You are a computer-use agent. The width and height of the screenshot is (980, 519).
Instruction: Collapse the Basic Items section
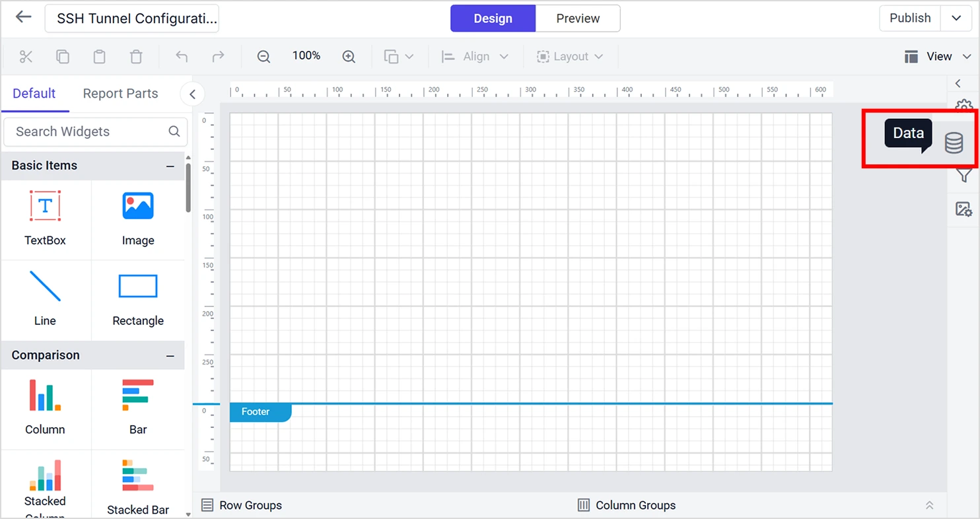pyautogui.click(x=170, y=166)
